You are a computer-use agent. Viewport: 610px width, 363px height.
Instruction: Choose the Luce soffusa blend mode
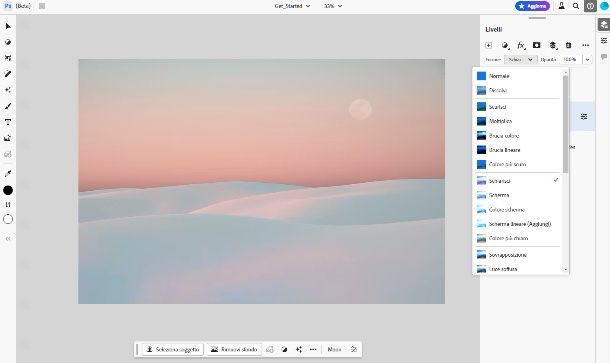(x=518, y=269)
